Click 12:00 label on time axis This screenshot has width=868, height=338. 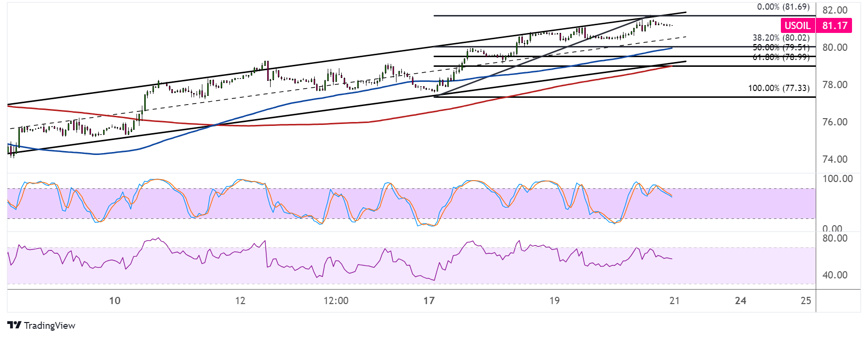[336, 301]
